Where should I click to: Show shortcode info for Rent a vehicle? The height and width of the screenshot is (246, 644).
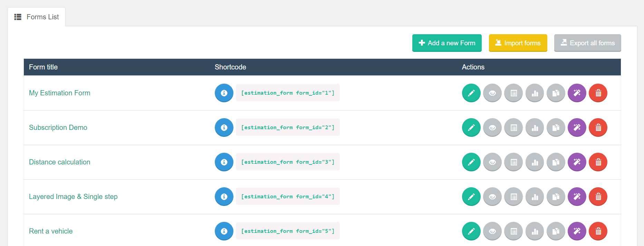pos(224,231)
